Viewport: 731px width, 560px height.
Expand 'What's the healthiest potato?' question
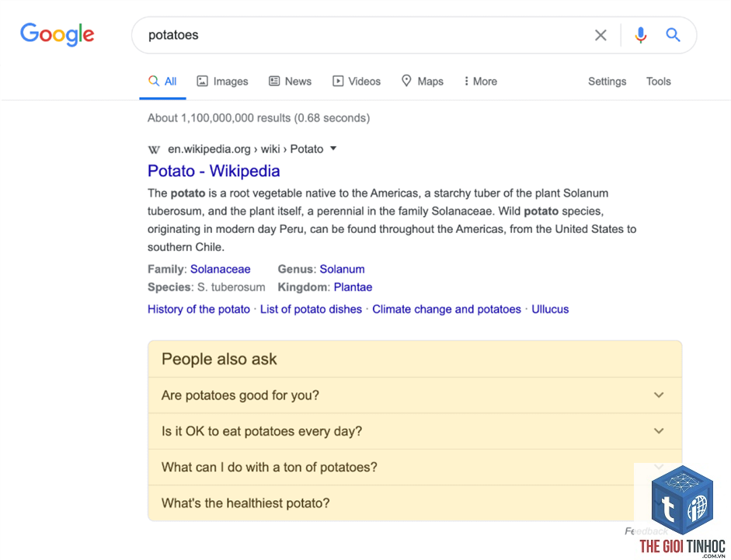point(415,503)
